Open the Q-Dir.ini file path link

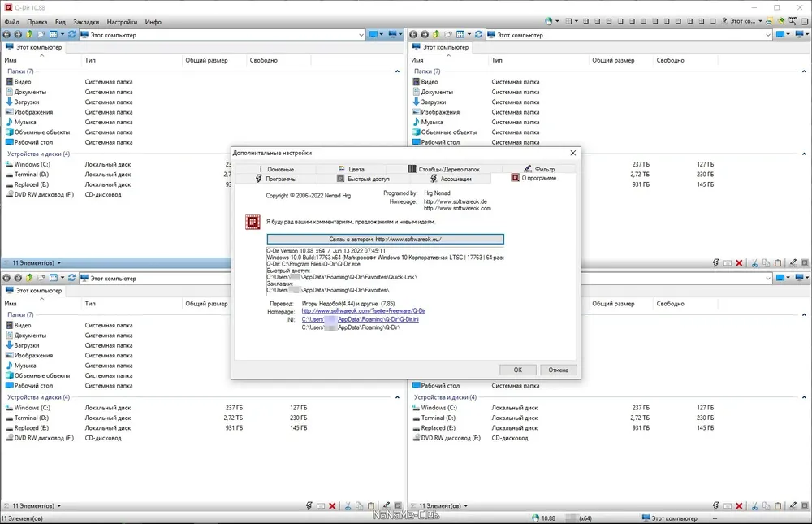point(361,320)
